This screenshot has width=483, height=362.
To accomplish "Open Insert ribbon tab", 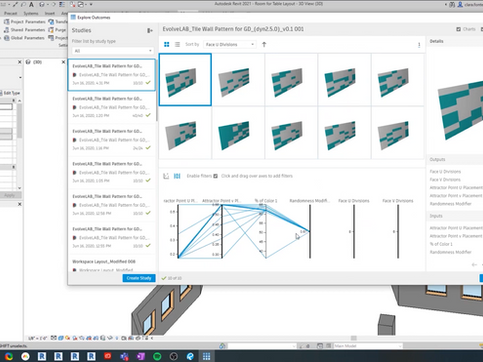I will [x=50, y=13].
